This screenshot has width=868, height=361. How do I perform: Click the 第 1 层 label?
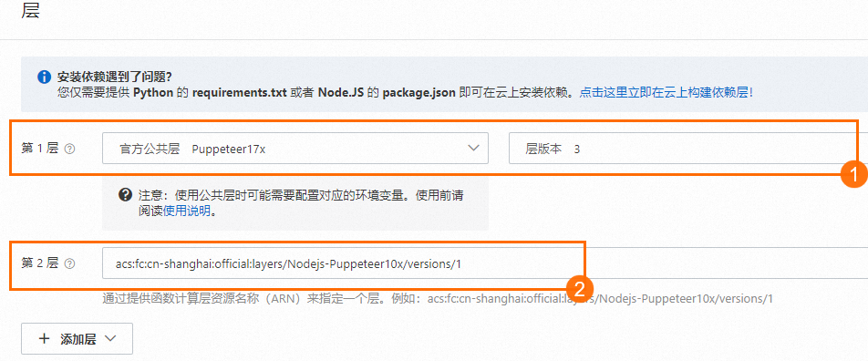(x=40, y=149)
